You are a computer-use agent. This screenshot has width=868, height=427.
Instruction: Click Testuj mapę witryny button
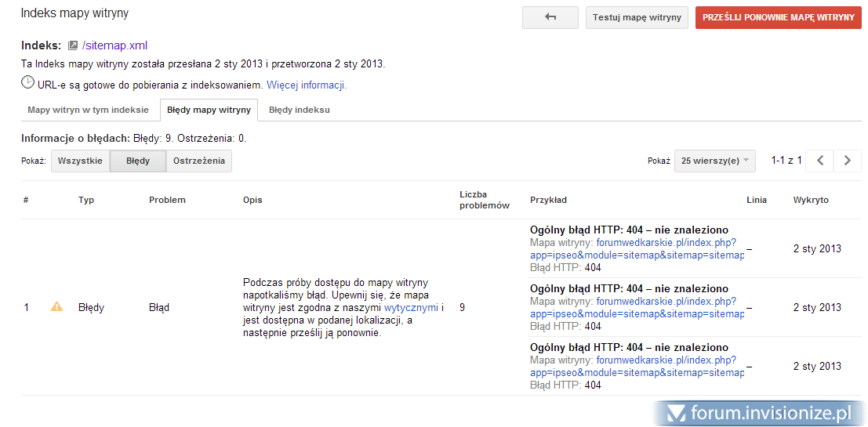(637, 17)
